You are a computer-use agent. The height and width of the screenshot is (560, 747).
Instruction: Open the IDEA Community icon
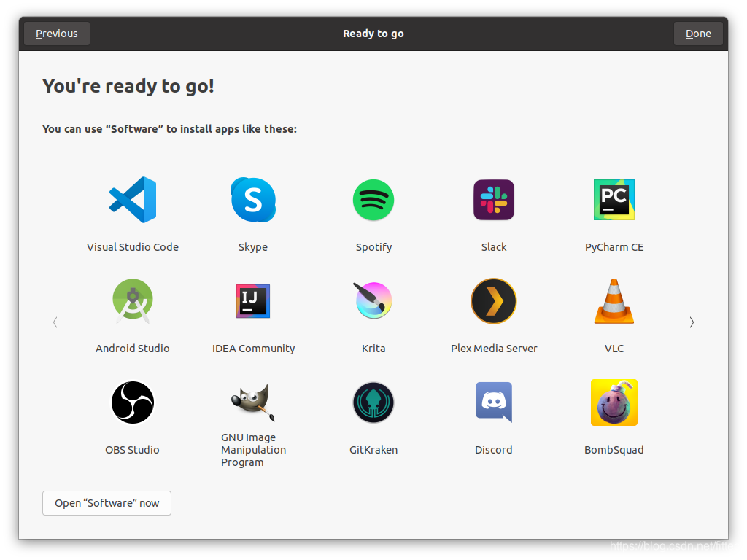253,301
